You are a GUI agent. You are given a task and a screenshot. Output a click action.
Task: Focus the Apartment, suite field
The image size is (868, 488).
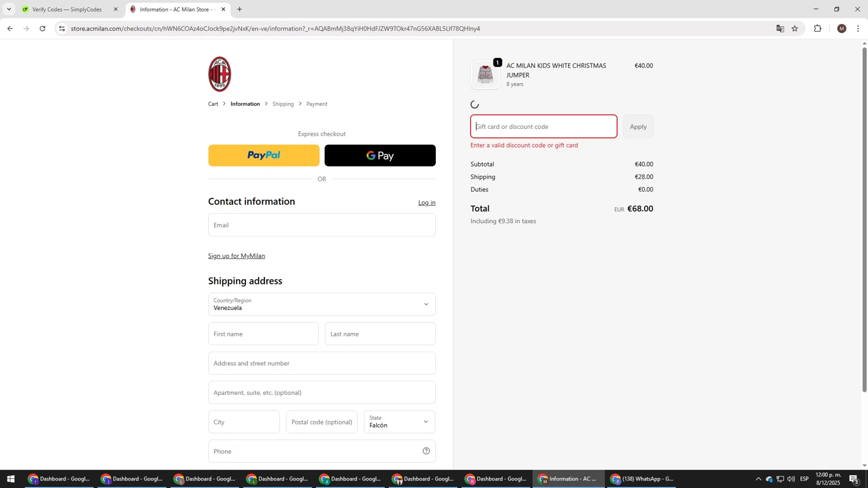tap(322, 393)
